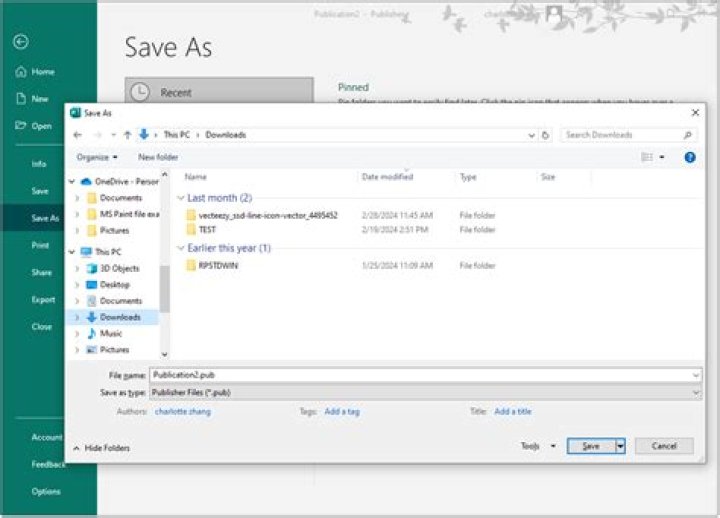
Task: Select Close in the backstage sidebar
Action: coord(42,327)
